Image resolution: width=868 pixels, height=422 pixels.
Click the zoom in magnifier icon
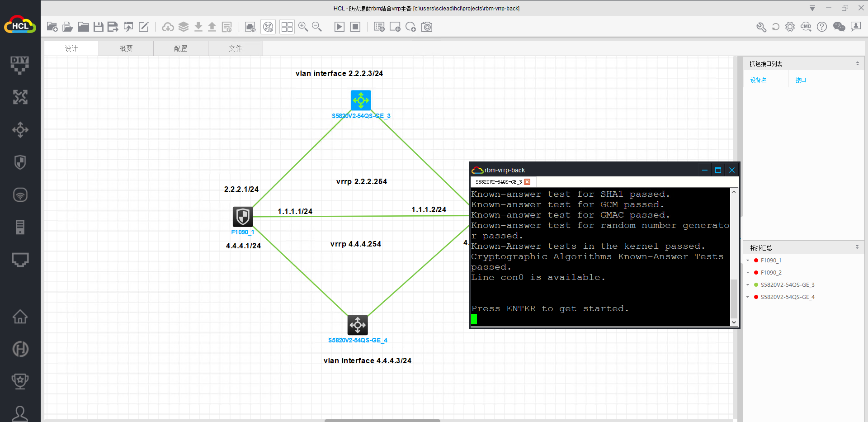tap(303, 27)
